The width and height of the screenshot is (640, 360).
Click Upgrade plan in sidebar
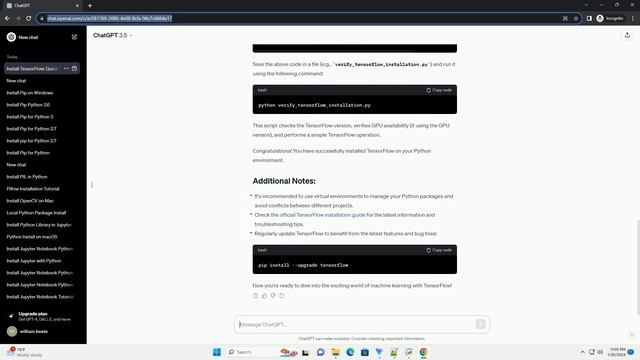[41, 316]
